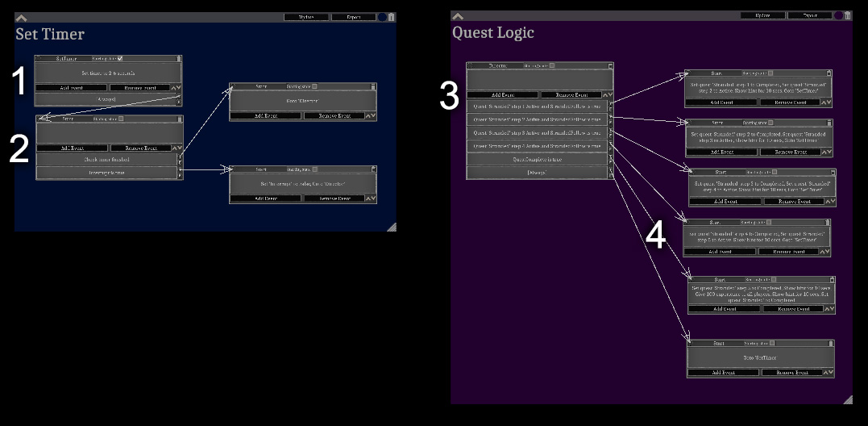
Task: Remove Event on the 'step 4 to Completed' node
Action: tap(789, 252)
